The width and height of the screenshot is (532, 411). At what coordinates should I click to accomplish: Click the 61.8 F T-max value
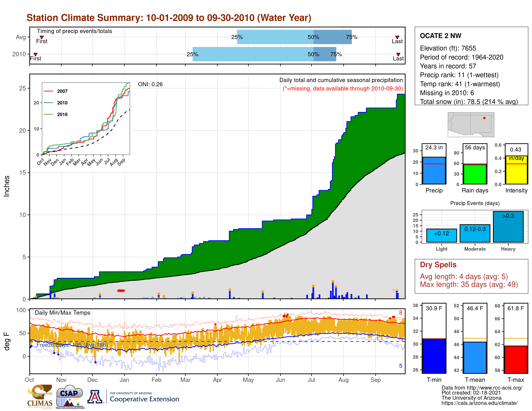pyautogui.click(x=516, y=308)
